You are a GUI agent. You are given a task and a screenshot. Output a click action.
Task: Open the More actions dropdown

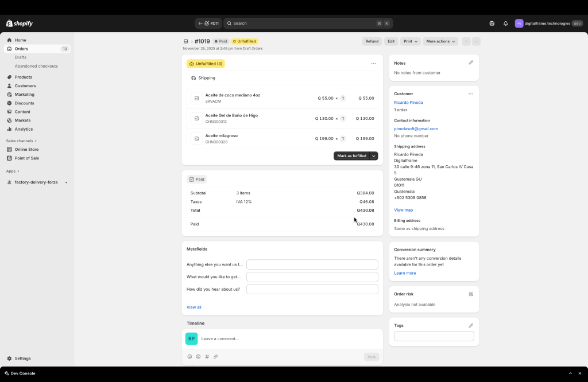440,41
